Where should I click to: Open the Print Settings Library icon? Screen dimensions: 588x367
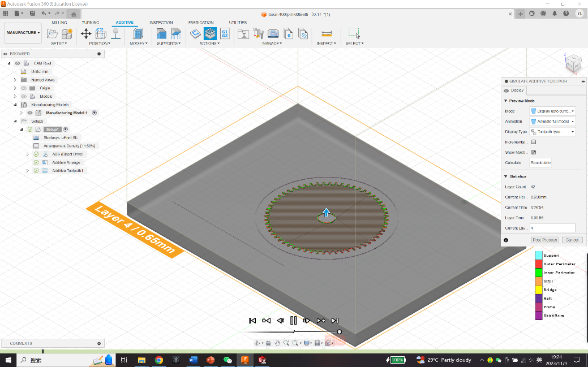tap(243, 34)
